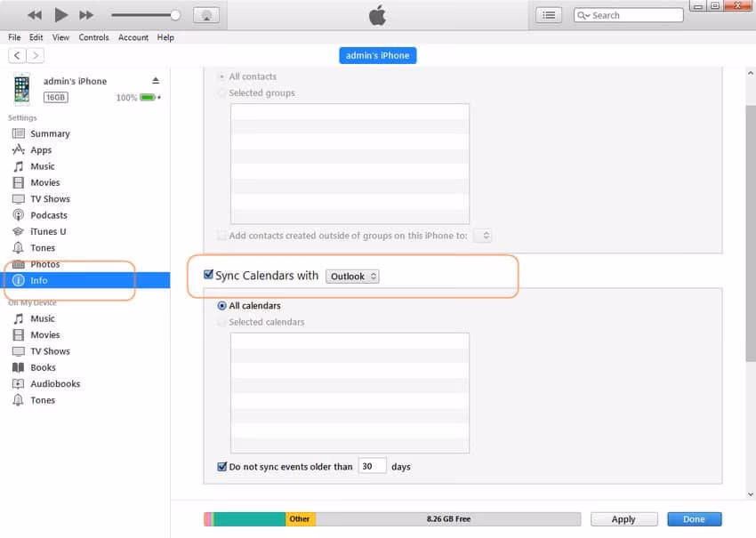Open the Summary page for the iPhone
Screen dimensions: 756x538
(x=50, y=132)
